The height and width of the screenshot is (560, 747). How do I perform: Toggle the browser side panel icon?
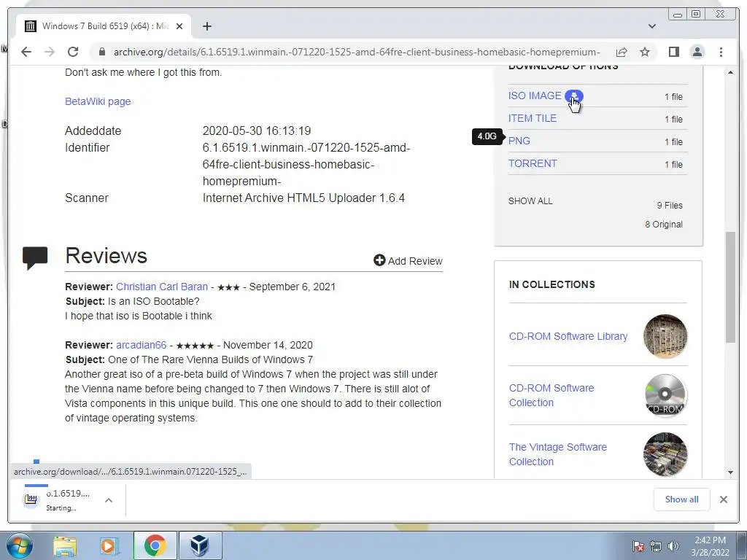pos(673,52)
